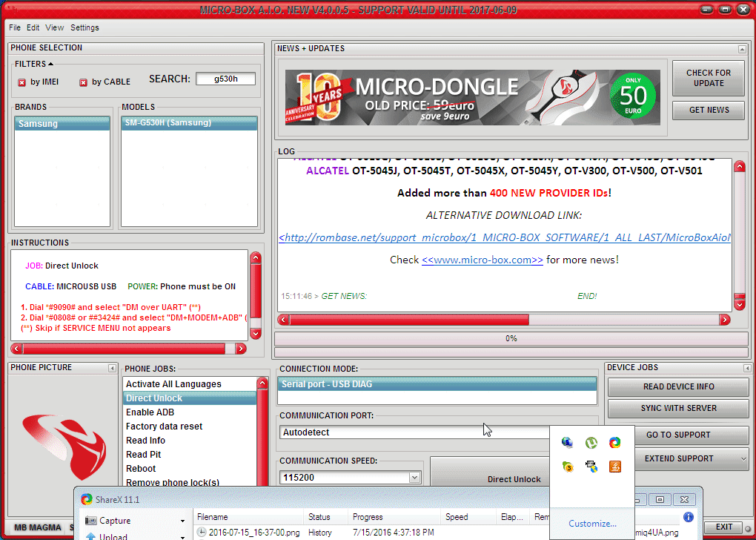Collapse the Phone Picture panel arrow
The width and height of the screenshot is (756, 540).
coord(112,368)
